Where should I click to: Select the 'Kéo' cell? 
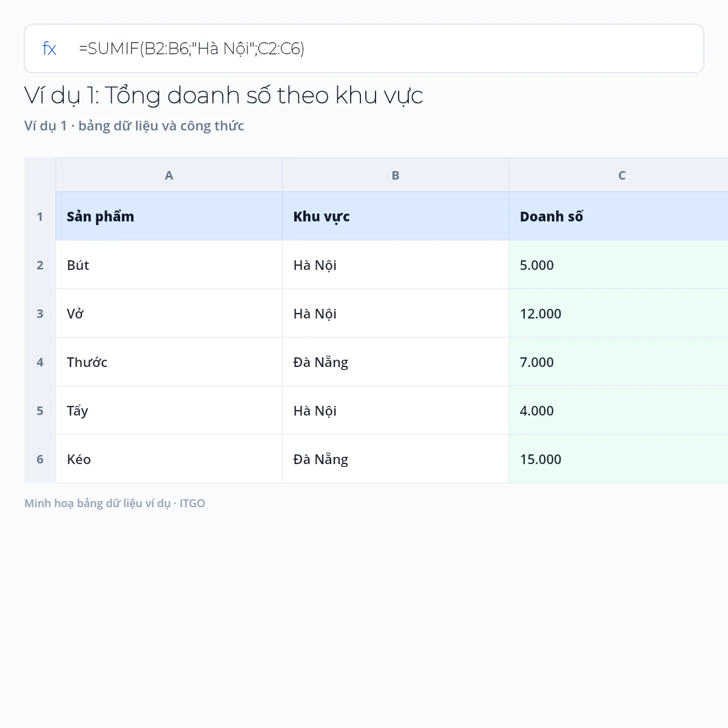pos(169,459)
